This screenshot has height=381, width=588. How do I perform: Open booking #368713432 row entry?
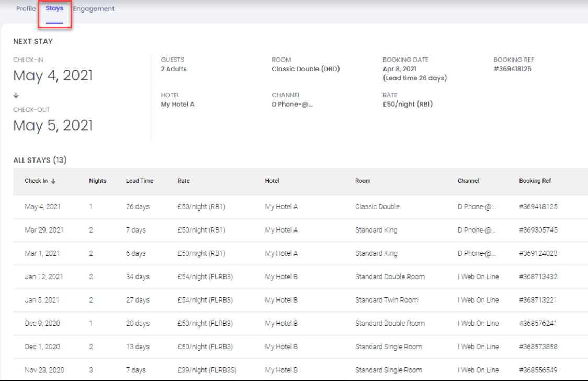(x=538, y=276)
